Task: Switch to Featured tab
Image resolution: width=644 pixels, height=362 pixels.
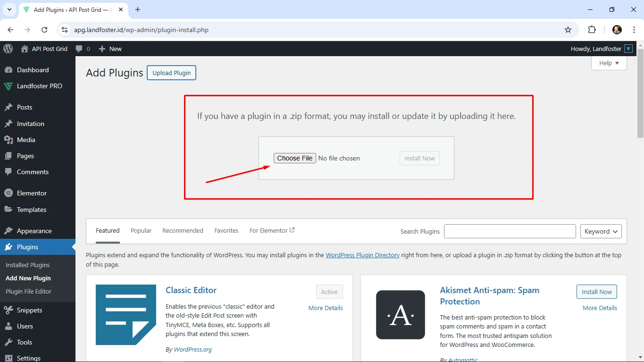Action: [x=108, y=230]
